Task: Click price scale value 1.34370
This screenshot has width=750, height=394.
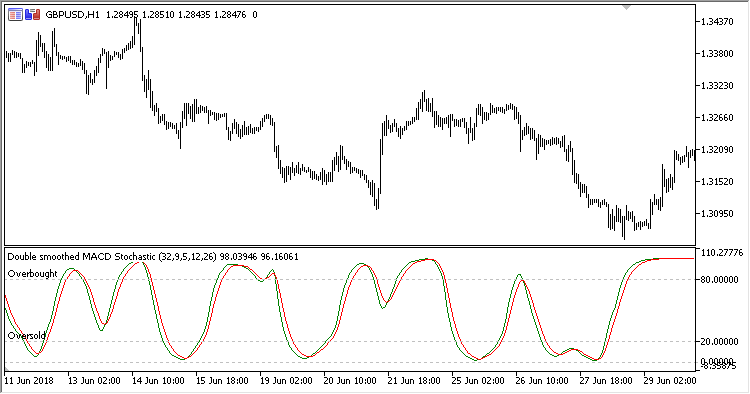Action: [717, 22]
